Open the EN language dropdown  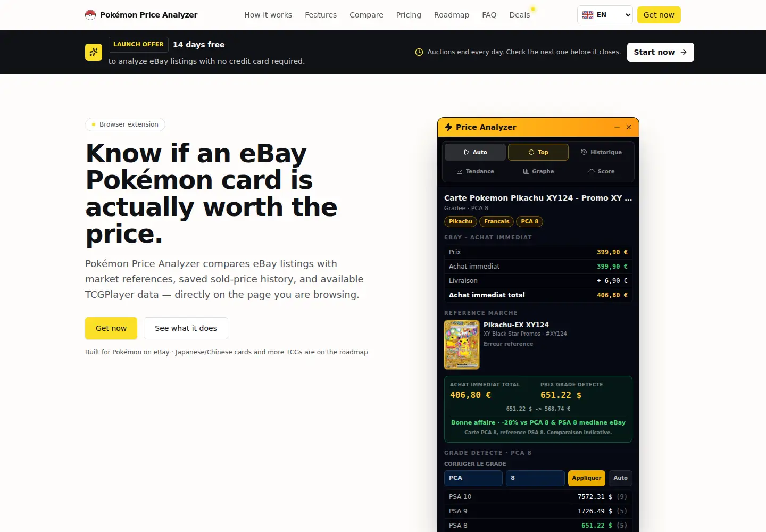[605, 15]
